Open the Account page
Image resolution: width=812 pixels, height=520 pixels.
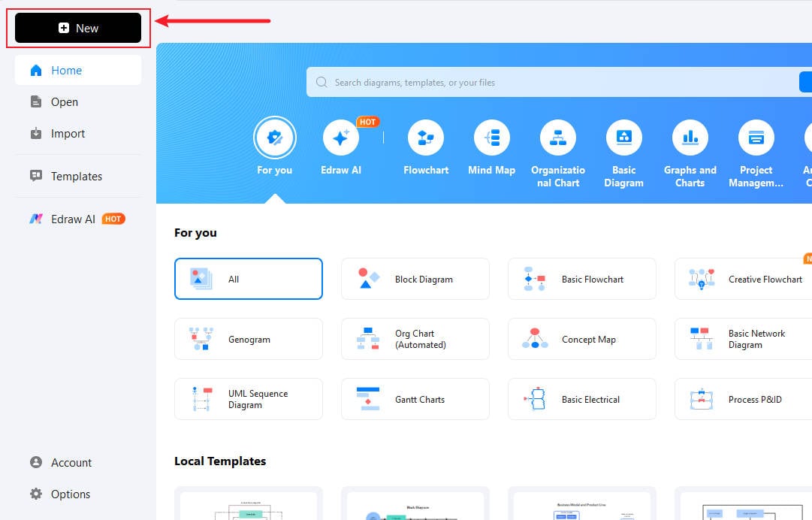pos(78,462)
